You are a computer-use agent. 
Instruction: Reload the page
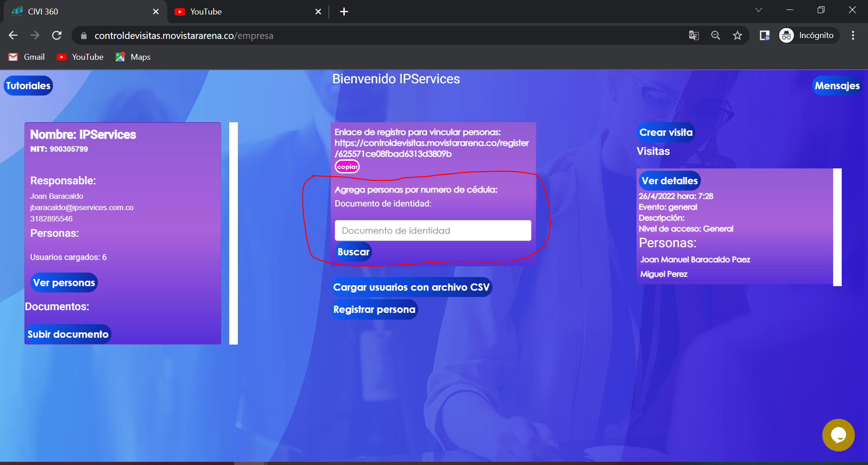pyautogui.click(x=57, y=35)
